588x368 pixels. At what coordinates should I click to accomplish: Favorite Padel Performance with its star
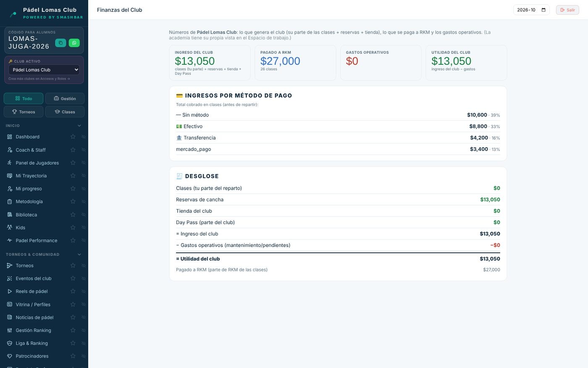click(73, 241)
